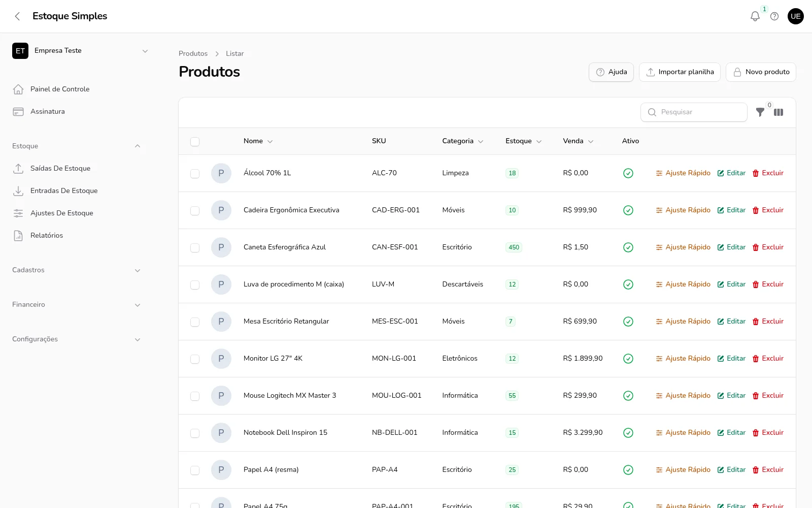812x508 pixels.
Task: Open the notifications bell
Action: click(755, 16)
